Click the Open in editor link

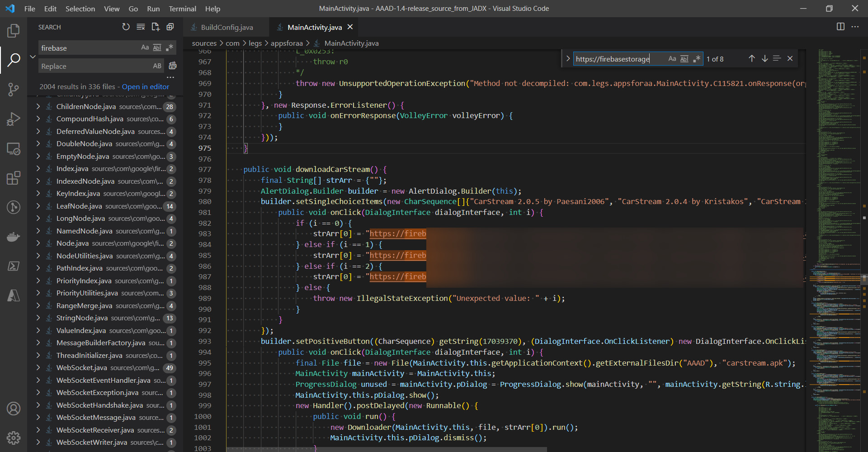pos(145,86)
